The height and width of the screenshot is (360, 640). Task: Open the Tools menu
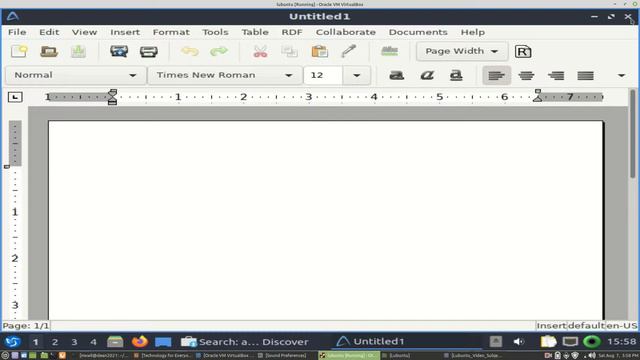tap(215, 32)
